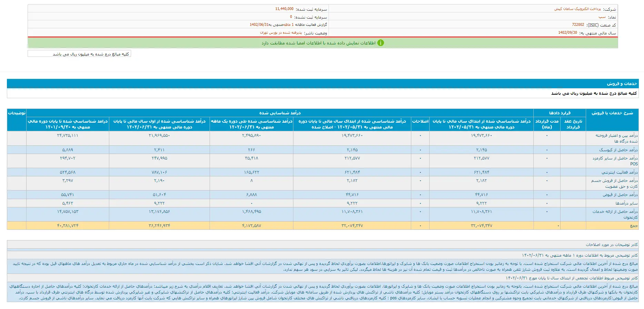Click the درآمد شناسایی شده group header
644x309 pixels.
[280, 113]
